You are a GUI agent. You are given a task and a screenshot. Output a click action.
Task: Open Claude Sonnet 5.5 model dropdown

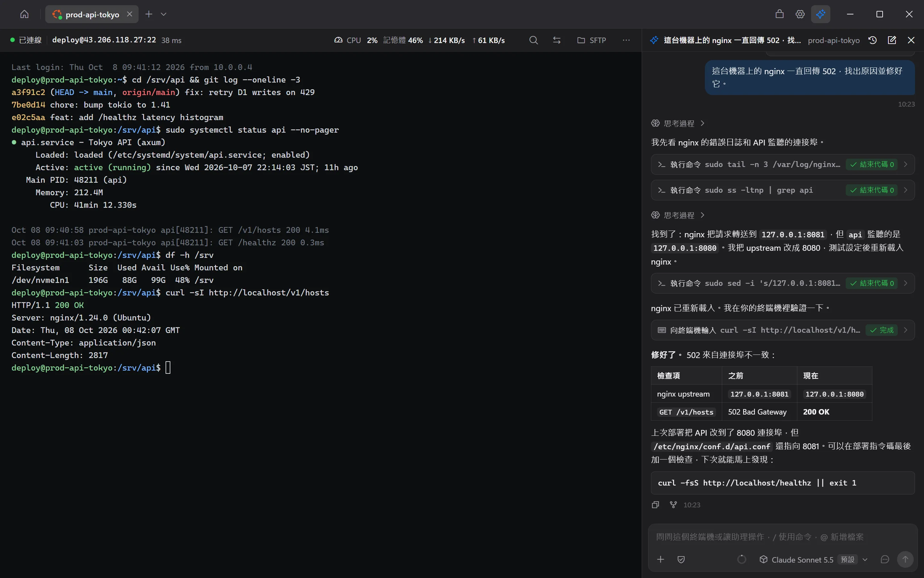[813, 559]
